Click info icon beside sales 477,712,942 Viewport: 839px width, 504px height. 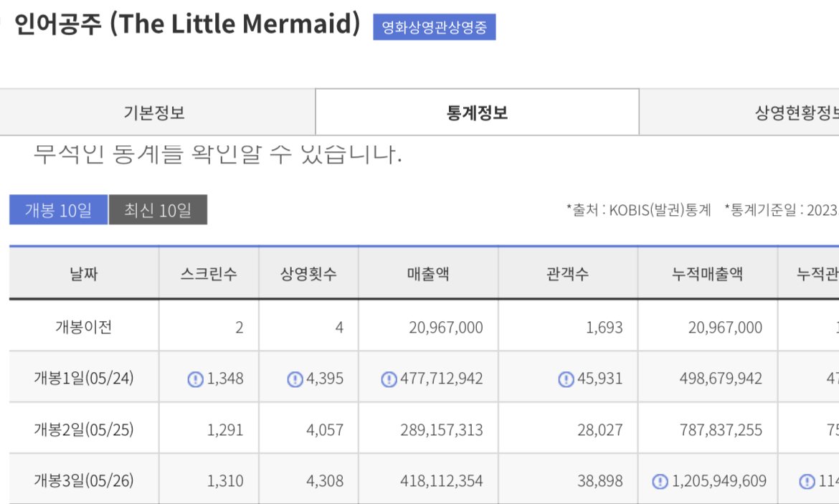[389, 379]
